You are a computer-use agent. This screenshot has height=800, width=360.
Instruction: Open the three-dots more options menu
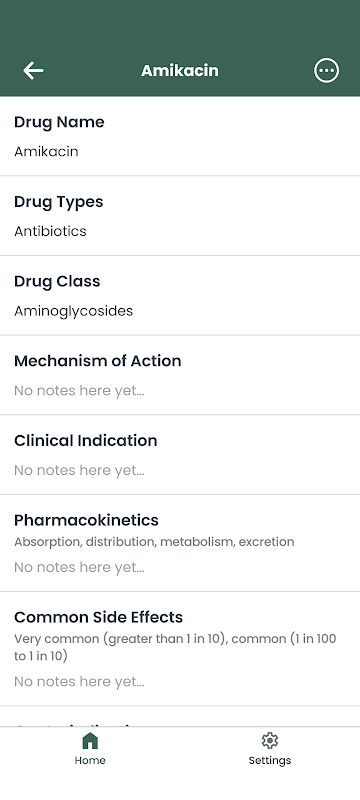pyautogui.click(x=326, y=70)
